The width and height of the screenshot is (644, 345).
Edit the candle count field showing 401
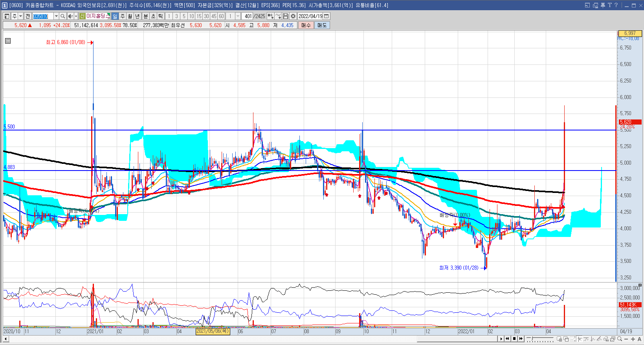247,16
